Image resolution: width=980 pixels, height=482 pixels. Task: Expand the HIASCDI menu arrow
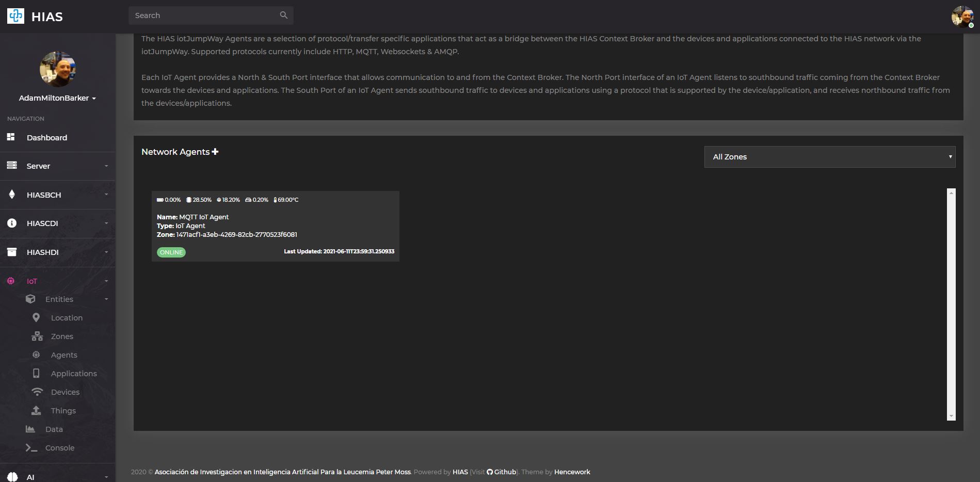(x=106, y=223)
